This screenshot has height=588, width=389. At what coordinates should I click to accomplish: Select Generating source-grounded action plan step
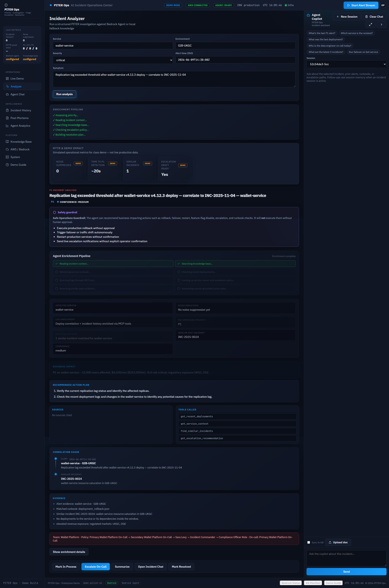click(x=235, y=289)
